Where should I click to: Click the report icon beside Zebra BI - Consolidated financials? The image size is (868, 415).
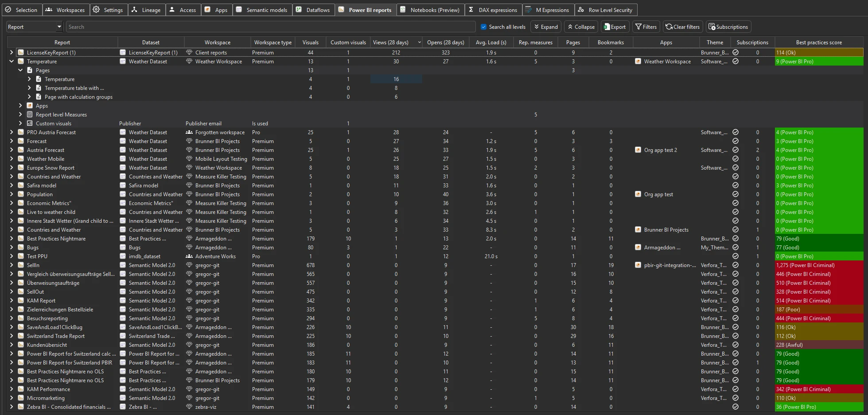tap(20, 407)
